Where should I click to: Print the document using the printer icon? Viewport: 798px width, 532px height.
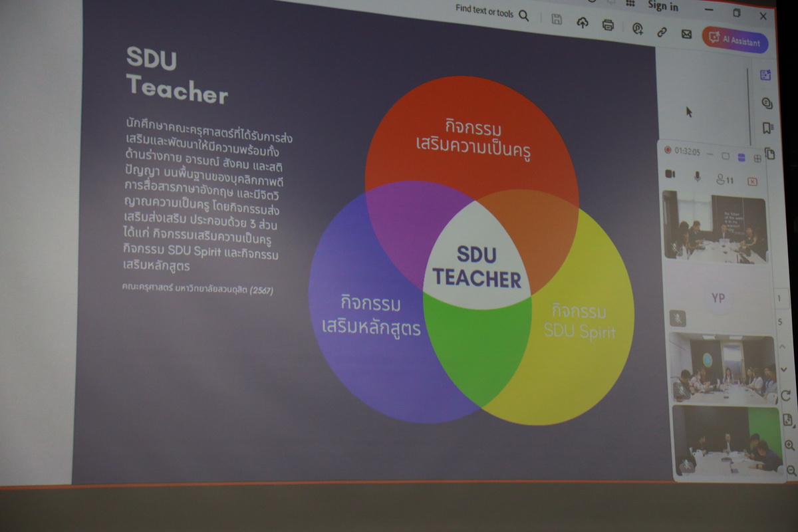608,25
